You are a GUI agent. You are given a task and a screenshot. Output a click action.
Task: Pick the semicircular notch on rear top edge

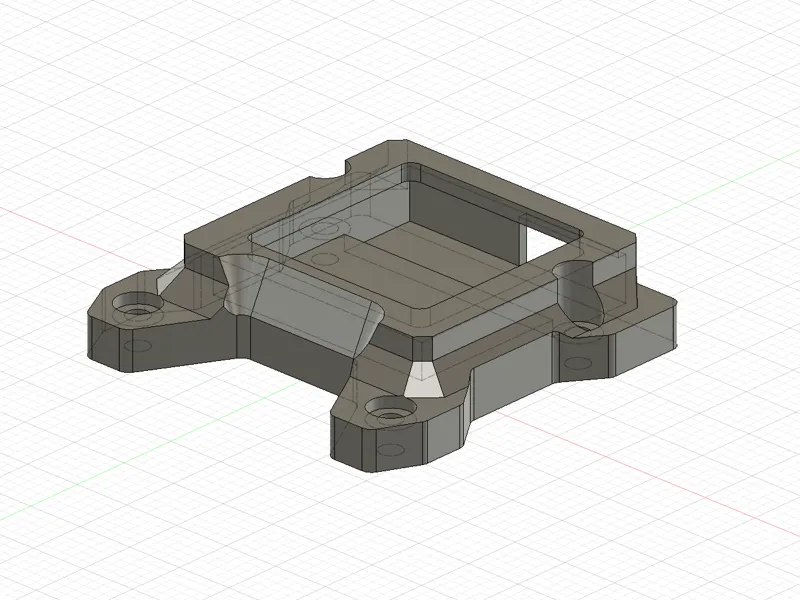328,177
